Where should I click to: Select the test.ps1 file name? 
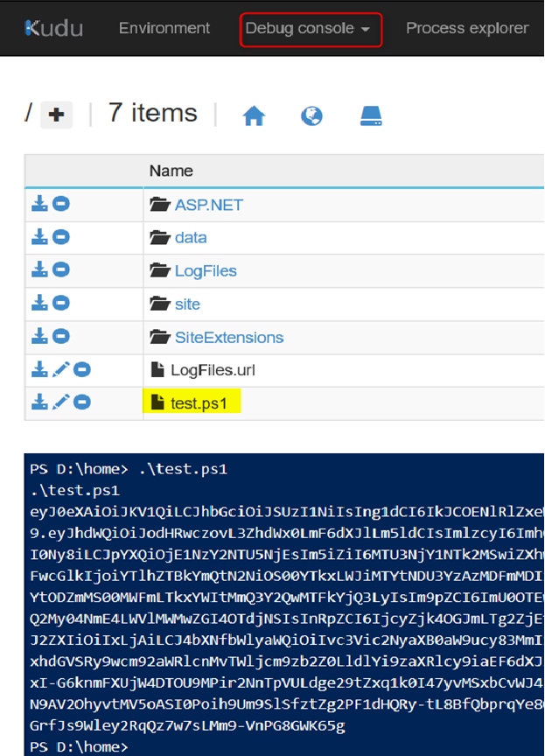pyautogui.click(x=199, y=403)
